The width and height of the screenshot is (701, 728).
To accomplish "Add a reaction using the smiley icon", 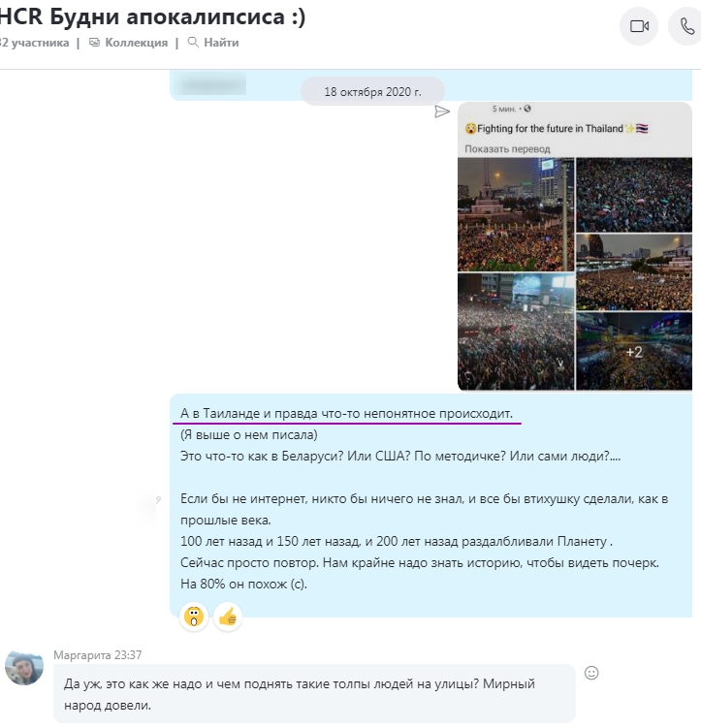I will click(591, 673).
